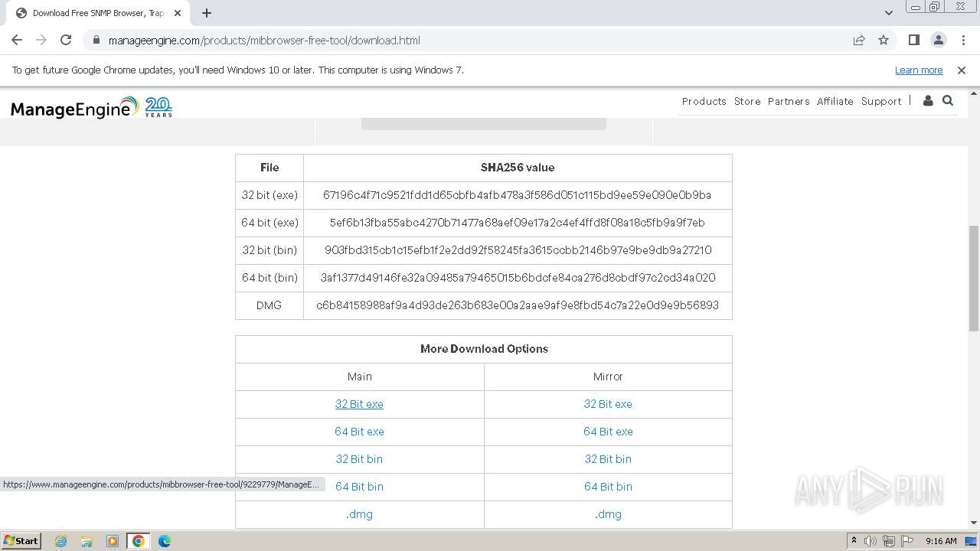Dismiss the Chrome update notification bar
This screenshot has width=980, height=551.
click(962, 70)
